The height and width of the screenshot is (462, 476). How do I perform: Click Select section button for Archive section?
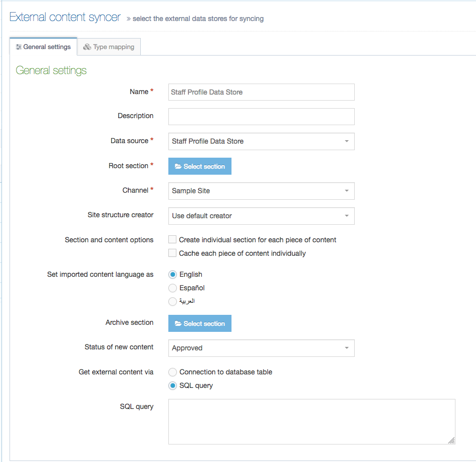click(200, 324)
